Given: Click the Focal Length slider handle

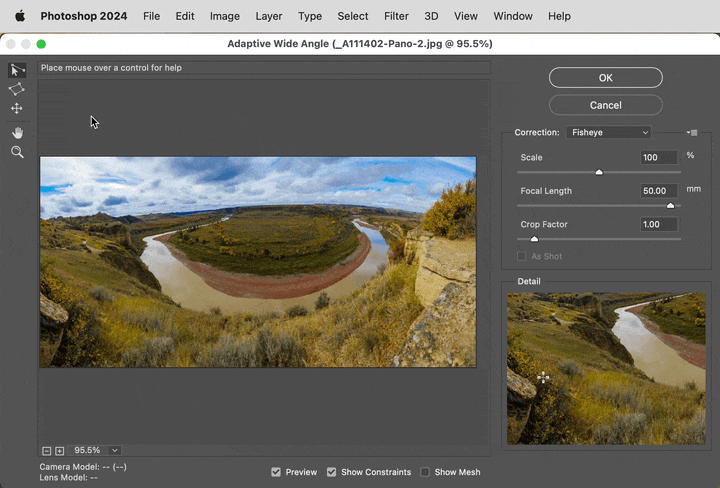Looking at the screenshot, I should [670, 206].
